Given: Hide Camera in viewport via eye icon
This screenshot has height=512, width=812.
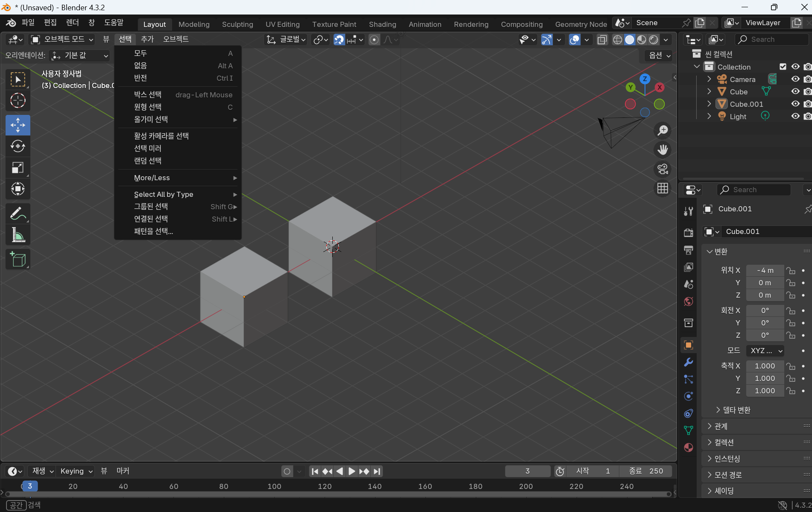Looking at the screenshot, I should (x=795, y=79).
